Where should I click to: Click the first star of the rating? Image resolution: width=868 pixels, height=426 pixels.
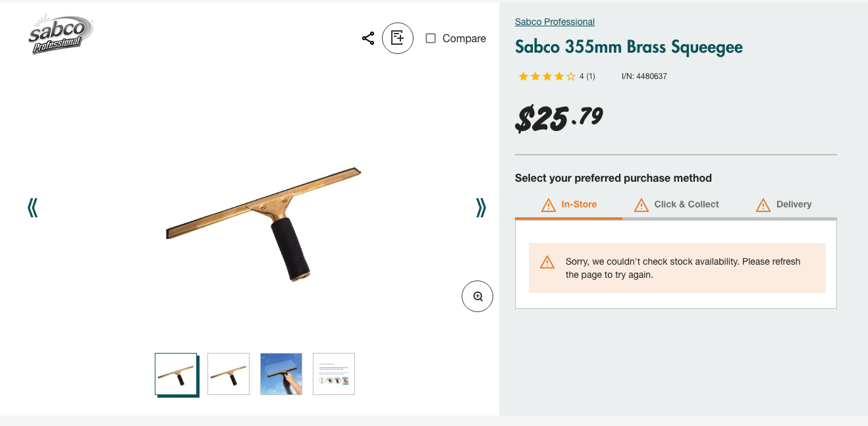point(523,76)
